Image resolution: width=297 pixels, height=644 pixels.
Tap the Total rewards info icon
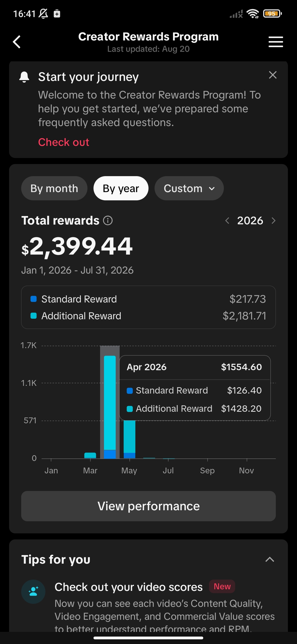(x=108, y=220)
